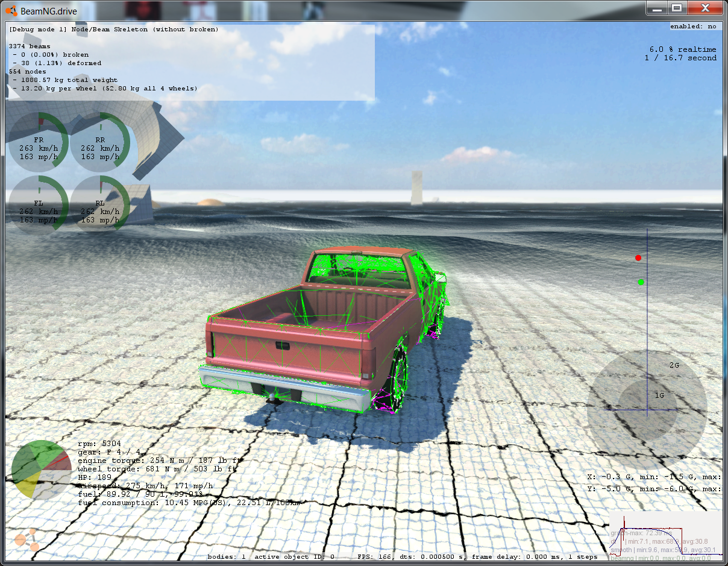Click the 2G ring label
The image size is (728, 566).
[x=675, y=365]
